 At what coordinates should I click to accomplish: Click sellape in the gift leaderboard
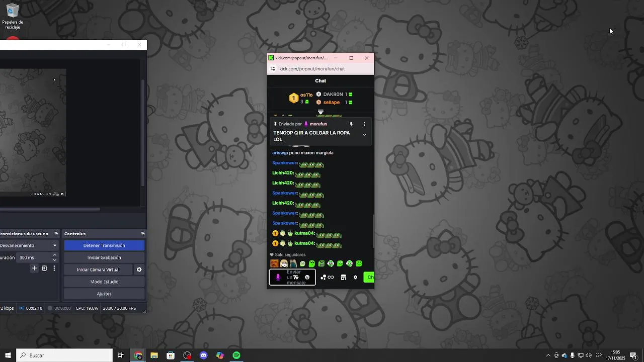tap(332, 102)
